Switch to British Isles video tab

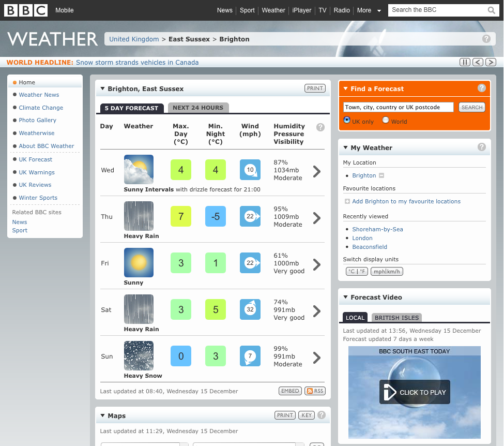[396, 318]
